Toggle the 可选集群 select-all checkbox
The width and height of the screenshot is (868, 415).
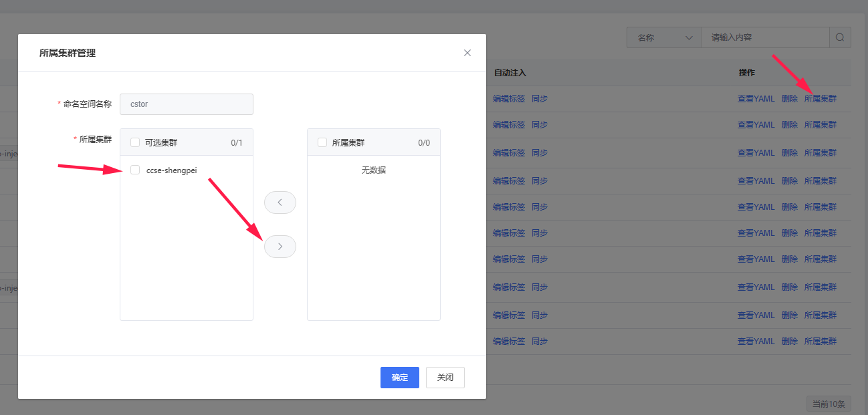[x=135, y=142]
